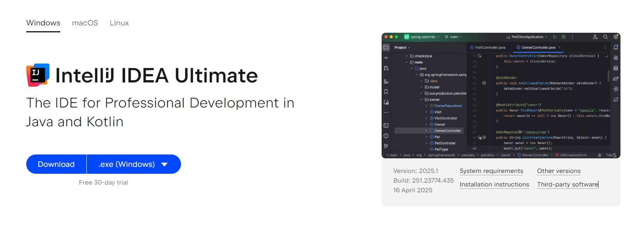
Task: Click the green Run button in the IDE toolbar
Action: (554, 37)
